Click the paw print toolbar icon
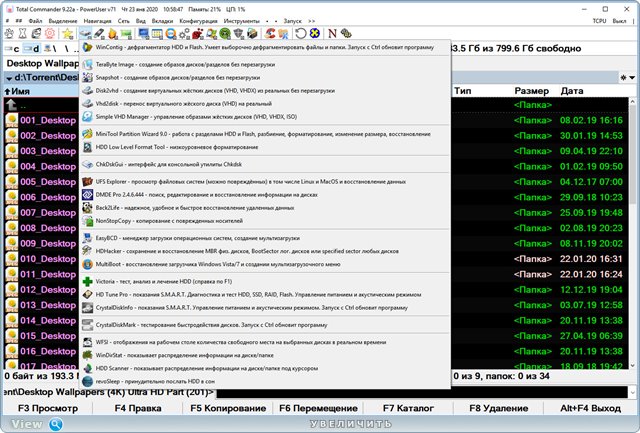The height and width of the screenshot is (433, 640). click(x=9, y=33)
